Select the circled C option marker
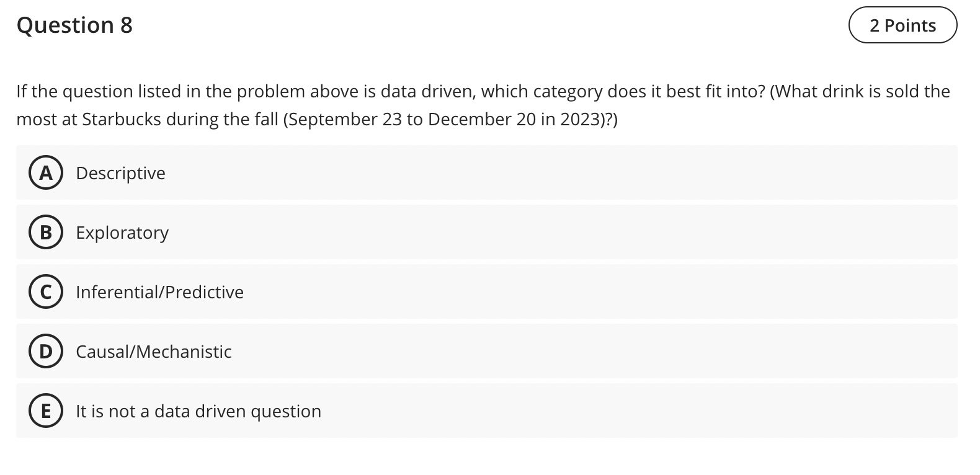This screenshot has height=475, width=980. 45,292
